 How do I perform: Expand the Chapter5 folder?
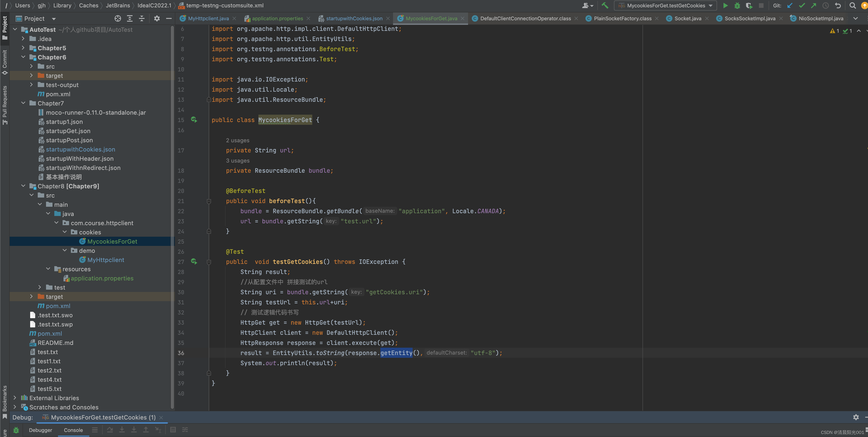point(23,48)
